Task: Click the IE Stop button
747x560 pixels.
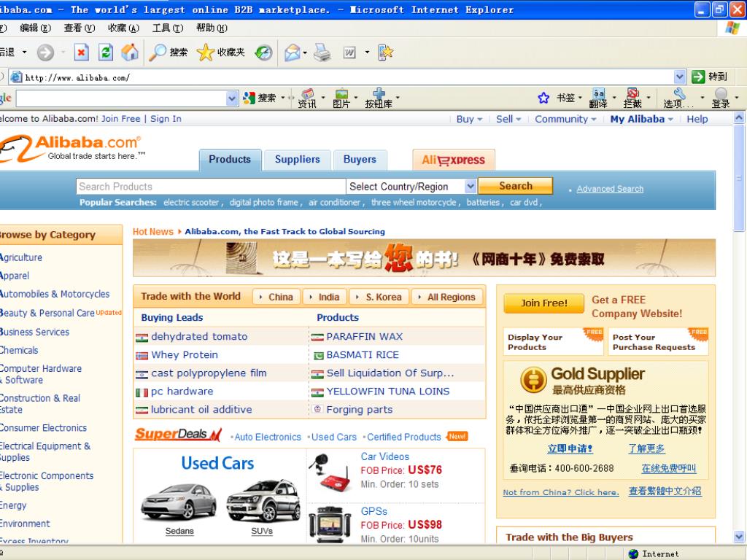Action: coord(81,52)
